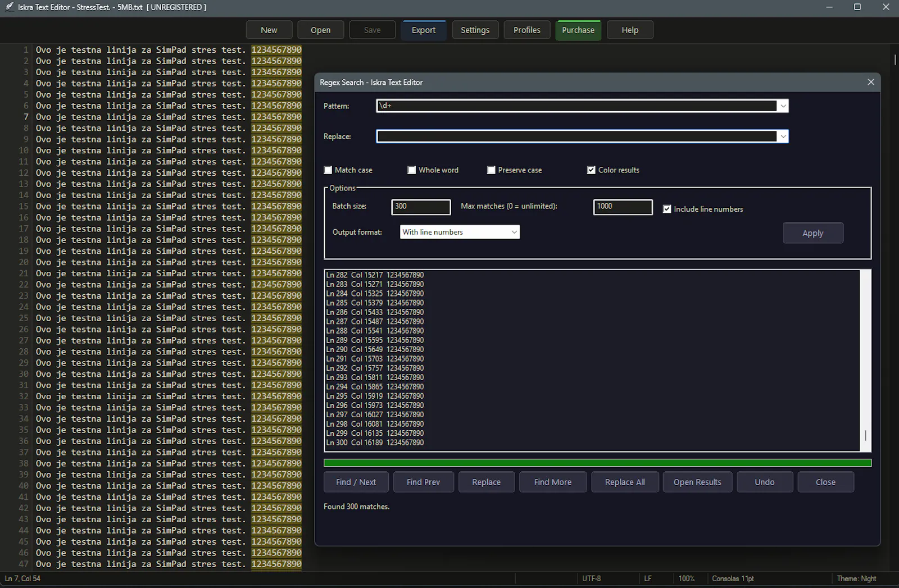Open Settings from toolbar
This screenshot has height=588, width=899.
475,30
